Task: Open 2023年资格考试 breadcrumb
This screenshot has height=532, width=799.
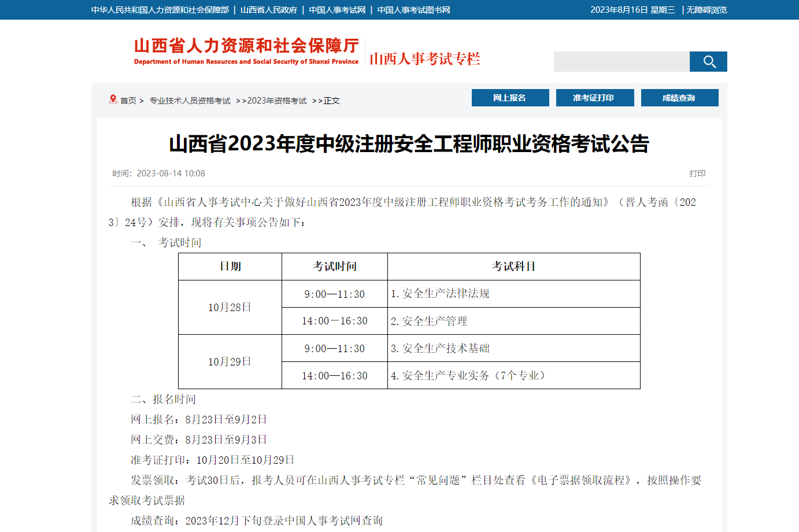Action: pyautogui.click(x=277, y=101)
